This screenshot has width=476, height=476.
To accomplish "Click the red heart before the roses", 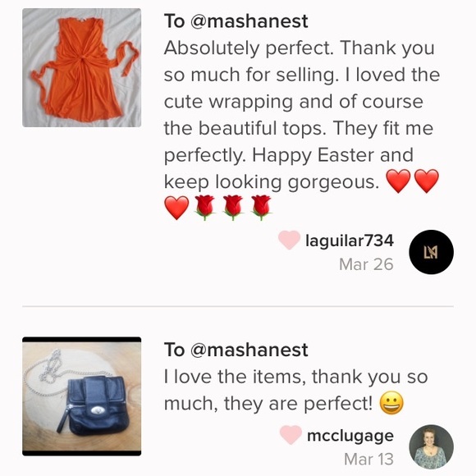I will [176, 208].
